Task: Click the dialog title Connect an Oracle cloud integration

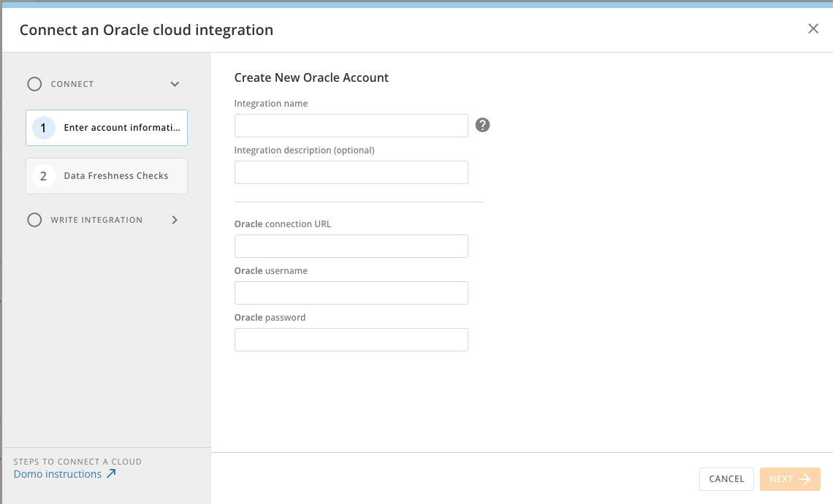Action: 147,30
